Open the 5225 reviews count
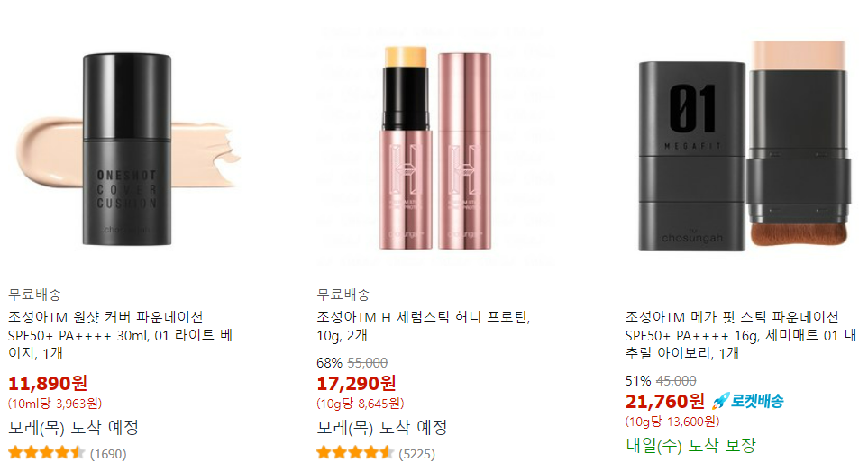 [416, 454]
